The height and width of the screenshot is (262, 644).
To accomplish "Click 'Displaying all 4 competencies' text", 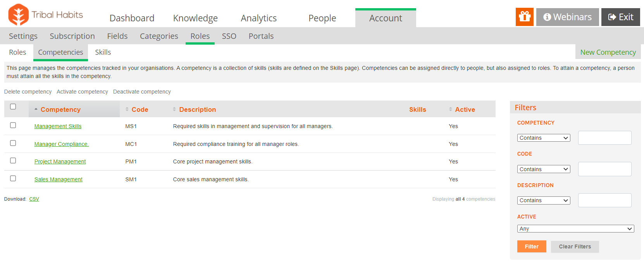I will [x=464, y=199].
